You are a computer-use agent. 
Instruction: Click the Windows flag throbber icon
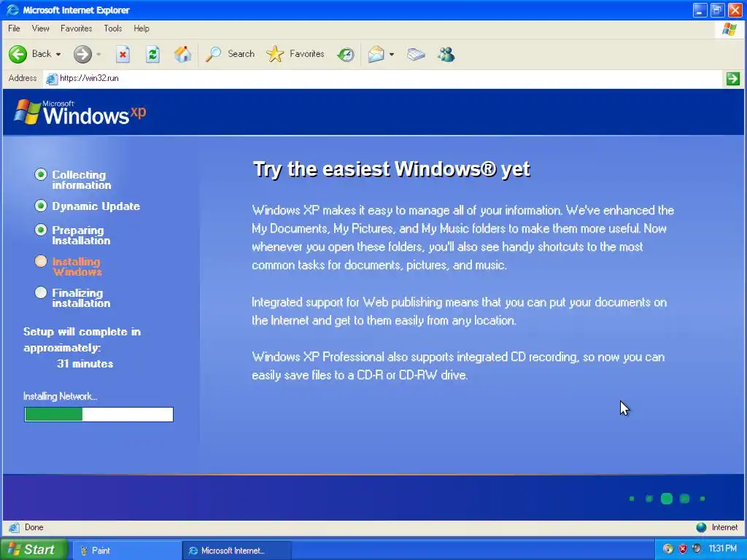[x=729, y=29]
